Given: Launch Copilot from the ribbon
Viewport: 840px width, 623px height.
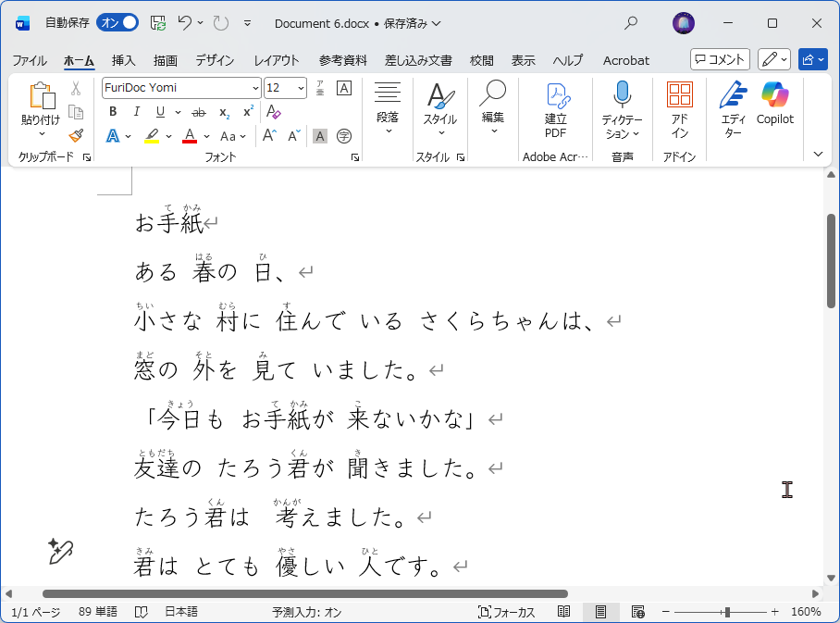Looking at the screenshot, I should (x=774, y=104).
